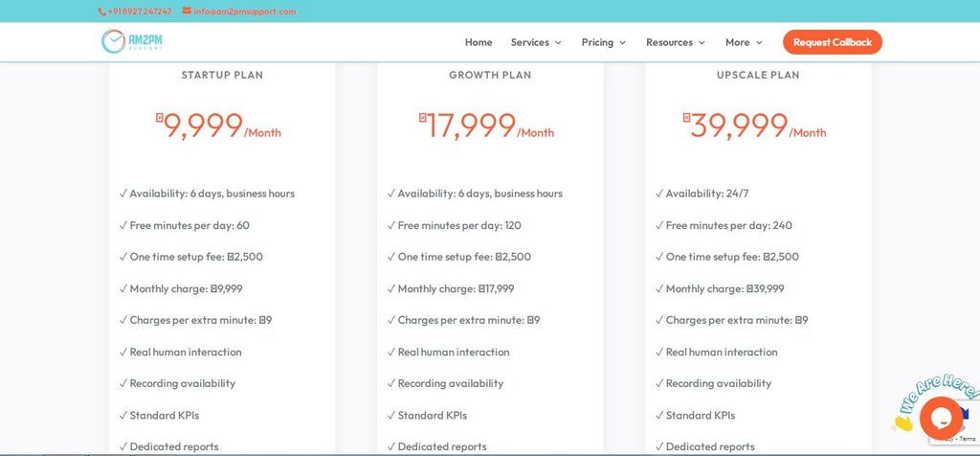The width and height of the screenshot is (980, 456).
Task: Expand the Pricing dropdown chevron
Action: point(622,43)
